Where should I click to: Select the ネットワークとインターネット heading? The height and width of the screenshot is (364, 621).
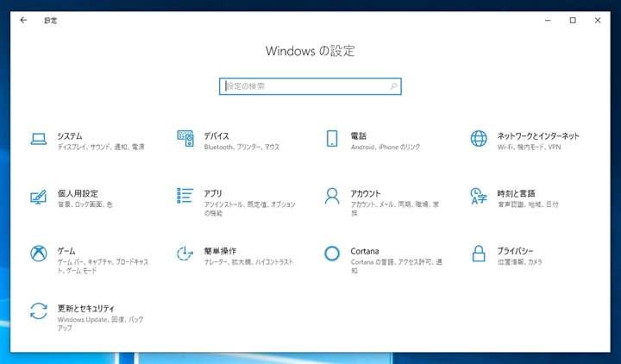point(538,136)
